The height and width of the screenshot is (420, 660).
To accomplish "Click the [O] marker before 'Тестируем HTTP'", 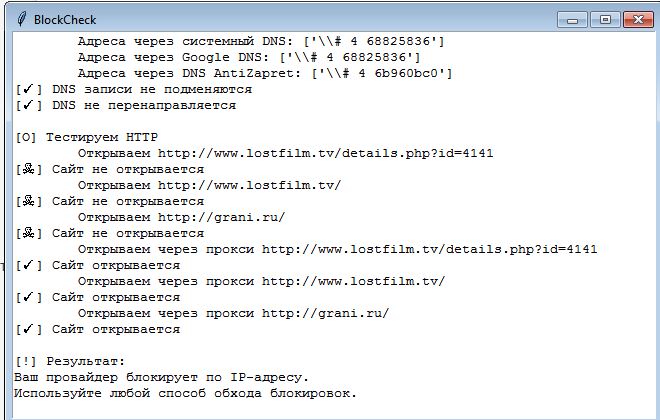I will pos(26,137).
